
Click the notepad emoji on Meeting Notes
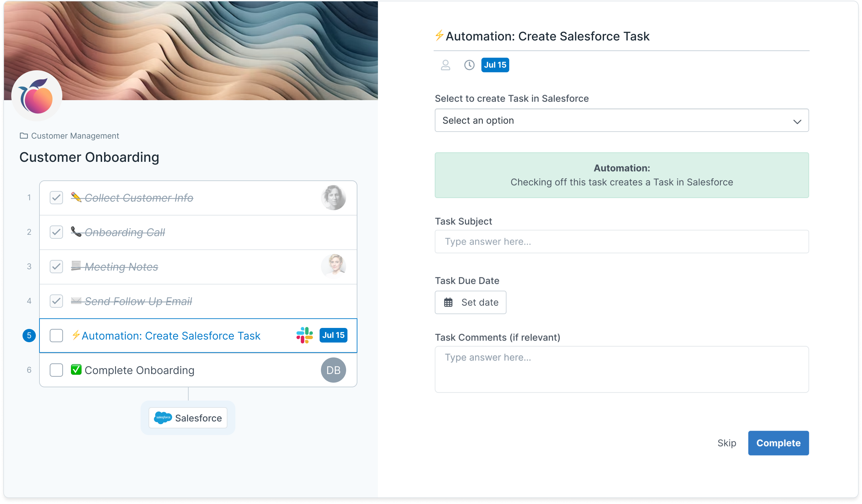[x=76, y=266]
